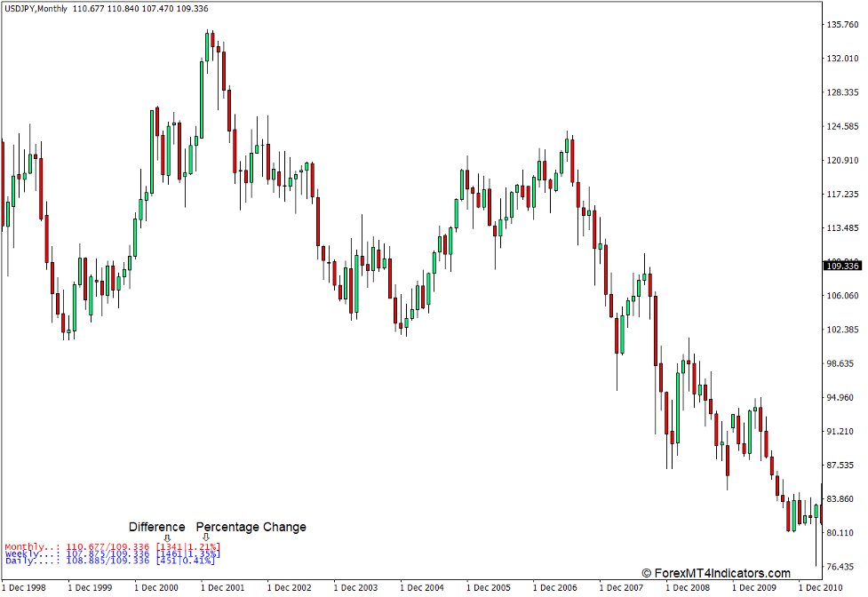Open the USDJPY,Monthly chart title dropdown
The width and height of the screenshot is (868, 597).
(x=34, y=8)
